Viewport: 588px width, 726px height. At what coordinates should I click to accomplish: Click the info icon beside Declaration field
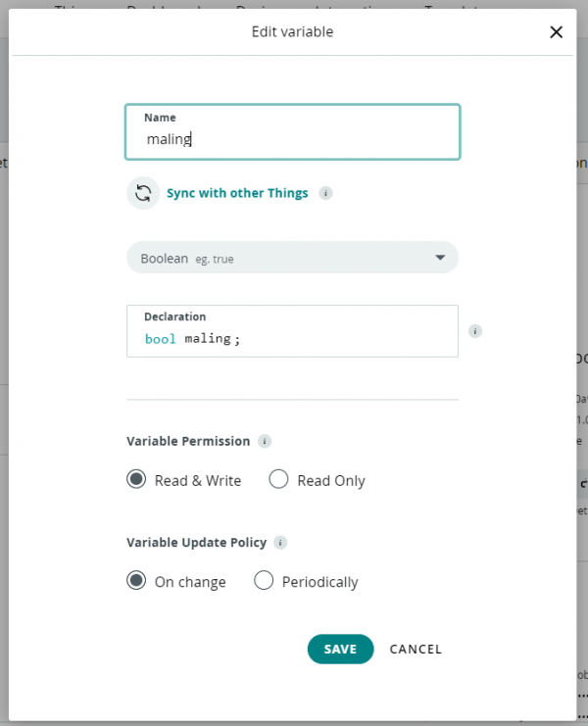tap(475, 331)
